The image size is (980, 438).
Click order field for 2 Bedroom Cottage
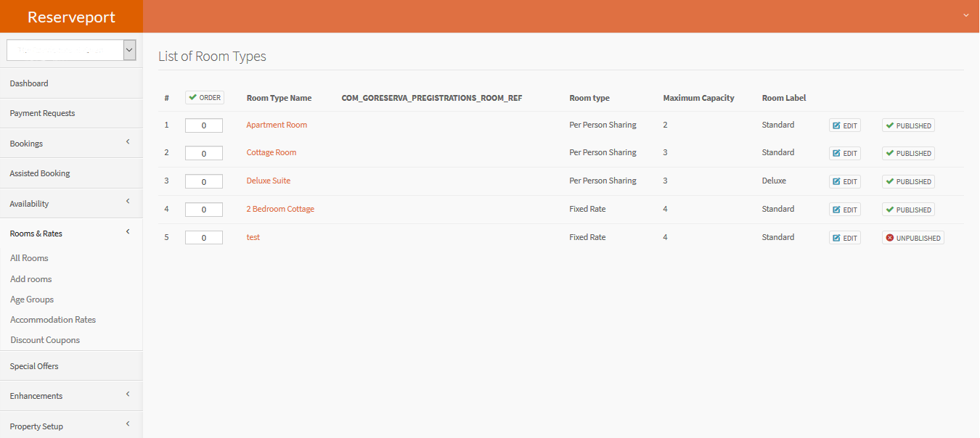[204, 210]
